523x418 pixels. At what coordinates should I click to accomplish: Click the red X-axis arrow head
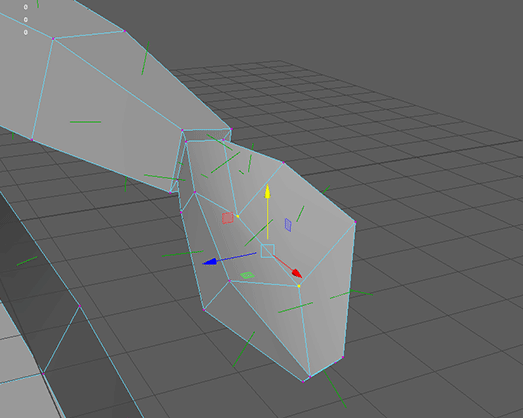coord(297,274)
